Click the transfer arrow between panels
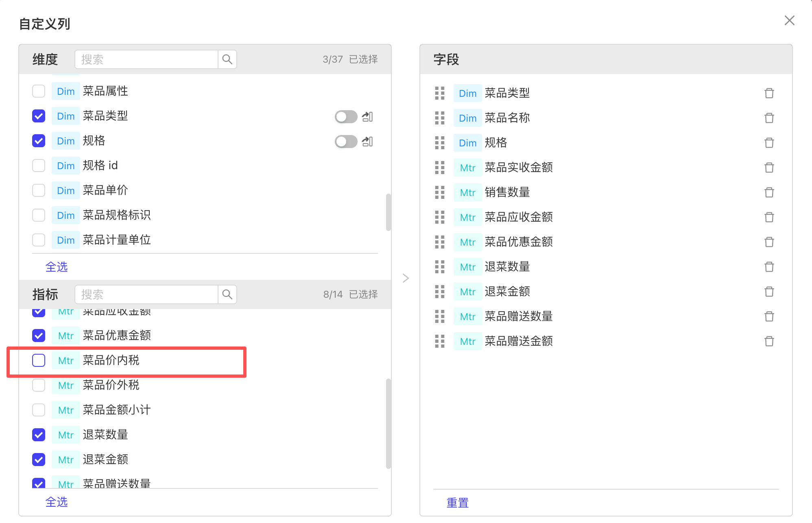Image resolution: width=812 pixels, height=523 pixels. pyautogui.click(x=406, y=278)
